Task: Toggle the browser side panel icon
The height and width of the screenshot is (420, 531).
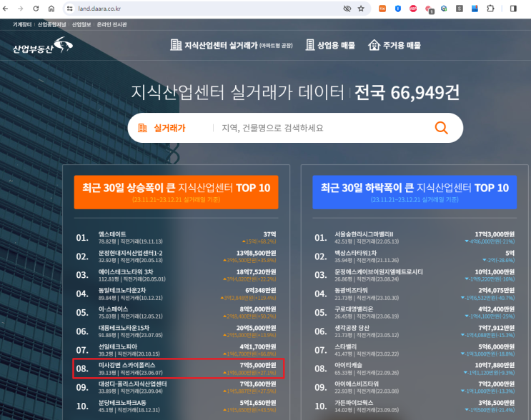Action: [x=513, y=9]
